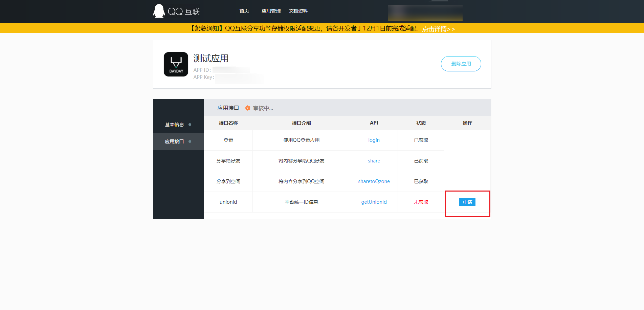Click the API column header
The height and width of the screenshot is (310, 644).
click(x=374, y=123)
